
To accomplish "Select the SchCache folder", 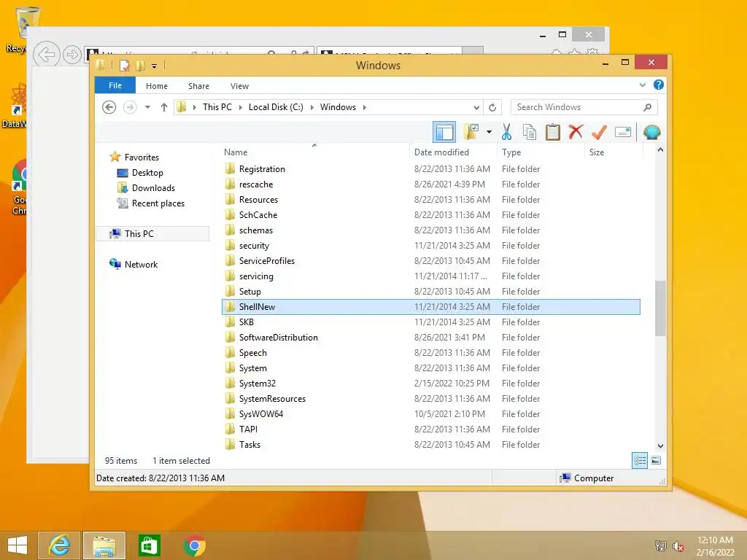I will point(258,215).
